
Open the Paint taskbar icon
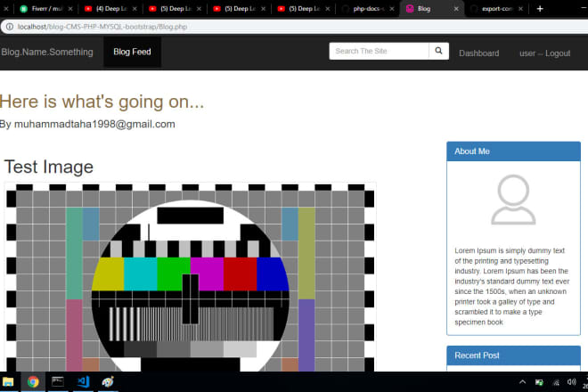pyautogui.click(x=108, y=382)
